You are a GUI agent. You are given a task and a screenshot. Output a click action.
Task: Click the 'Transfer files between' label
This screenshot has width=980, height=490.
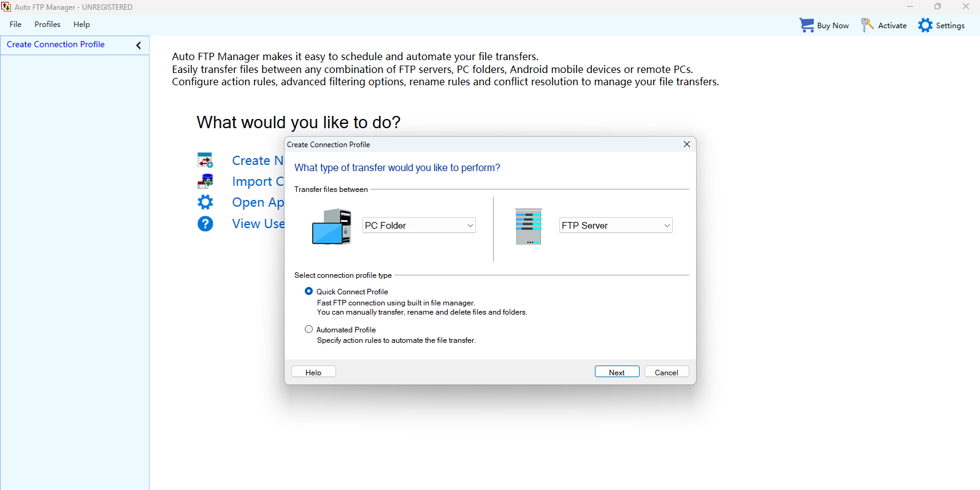tap(331, 189)
